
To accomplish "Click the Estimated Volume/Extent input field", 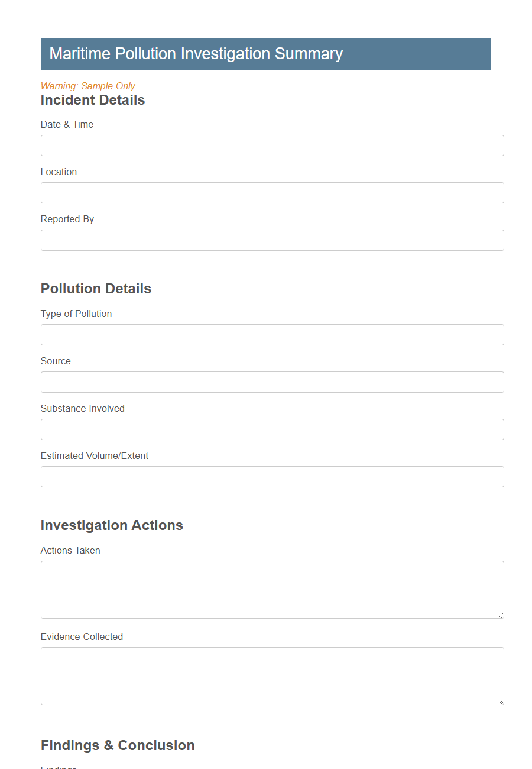I will pyautogui.click(x=272, y=477).
